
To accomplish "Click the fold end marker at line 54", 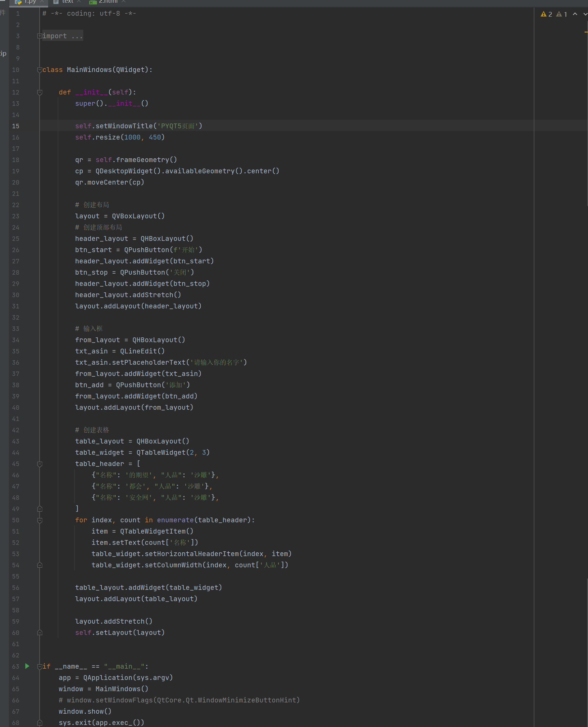I will coord(40,565).
